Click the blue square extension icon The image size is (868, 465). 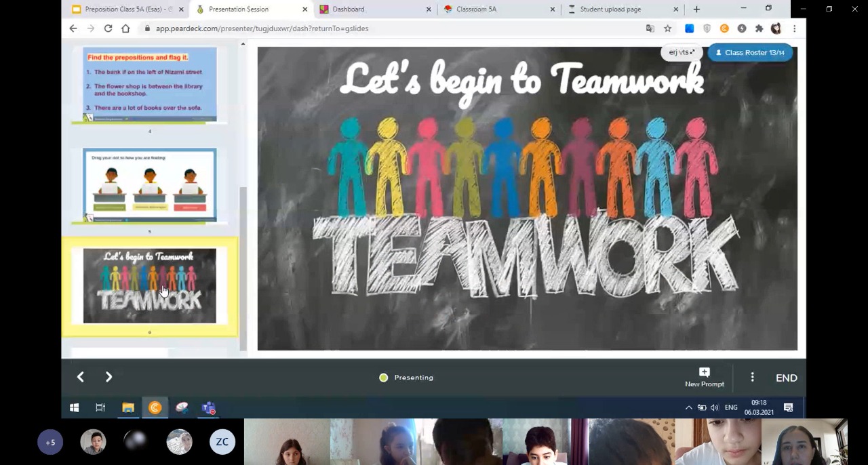tap(689, 28)
